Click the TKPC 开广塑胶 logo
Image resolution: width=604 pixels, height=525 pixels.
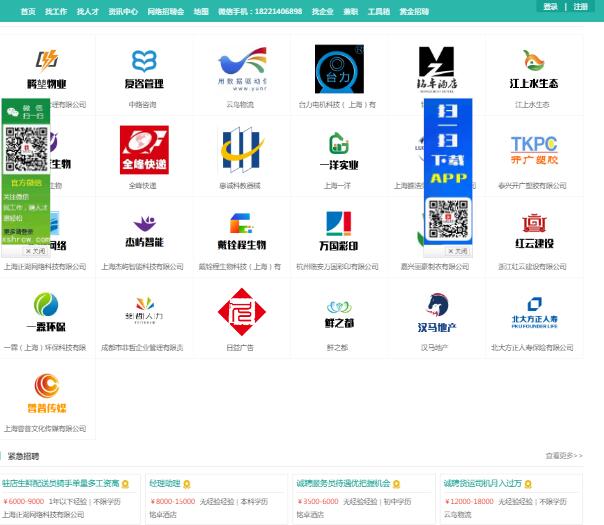[x=534, y=150]
